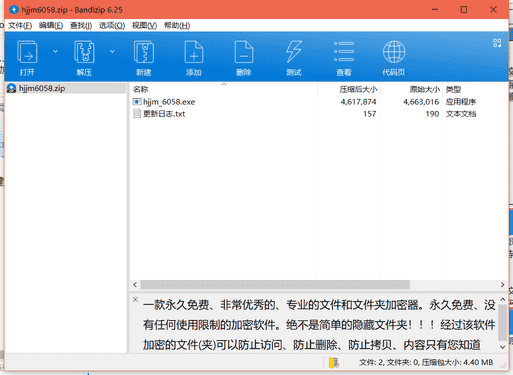
Task: Open the 选项(O) menu
Action: tap(112, 25)
